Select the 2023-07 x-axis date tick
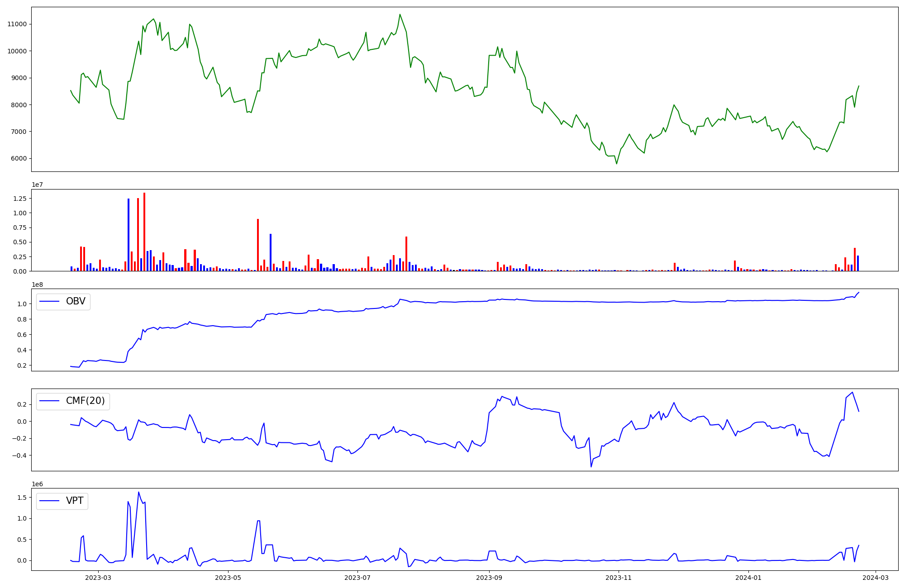The image size is (905, 588). point(358,578)
